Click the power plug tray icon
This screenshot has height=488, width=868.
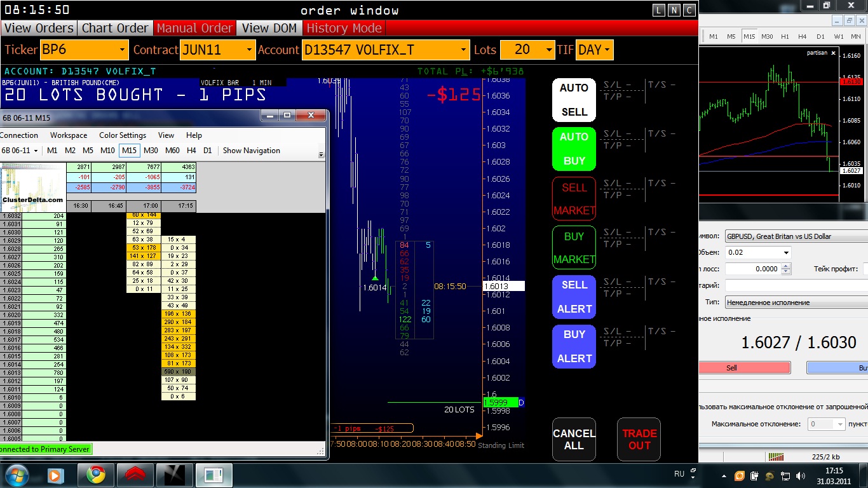[754, 476]
